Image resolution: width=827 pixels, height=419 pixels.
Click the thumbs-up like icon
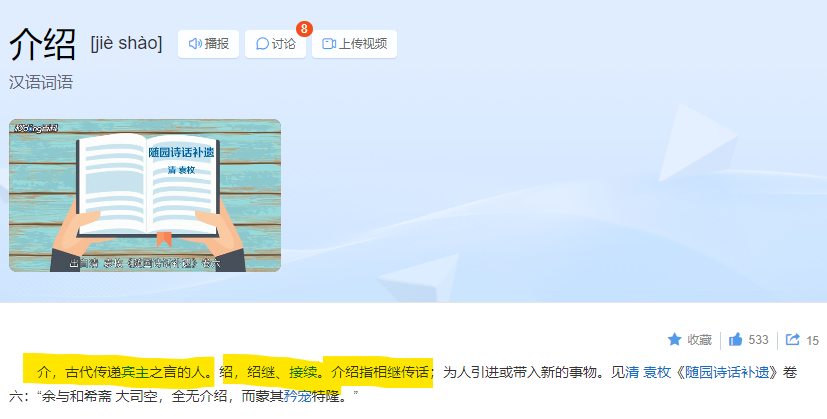pyautogui.click(x=735, y=339)
